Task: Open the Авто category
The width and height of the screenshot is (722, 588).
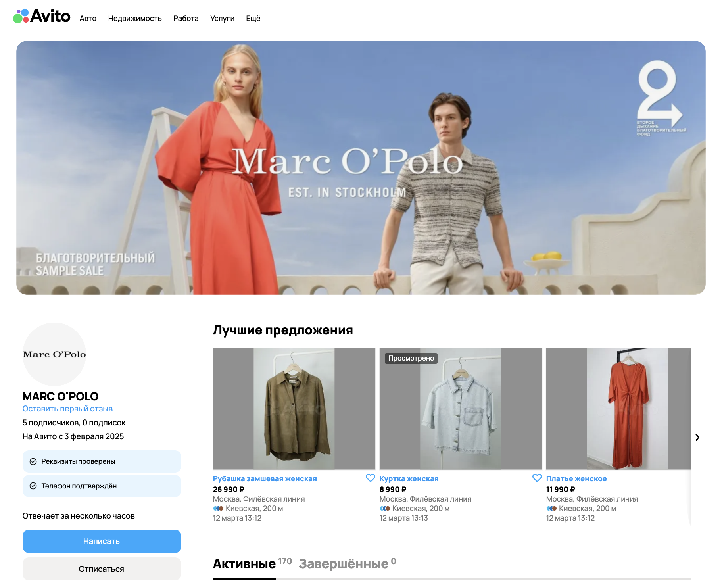Action: tap(88, 19)
